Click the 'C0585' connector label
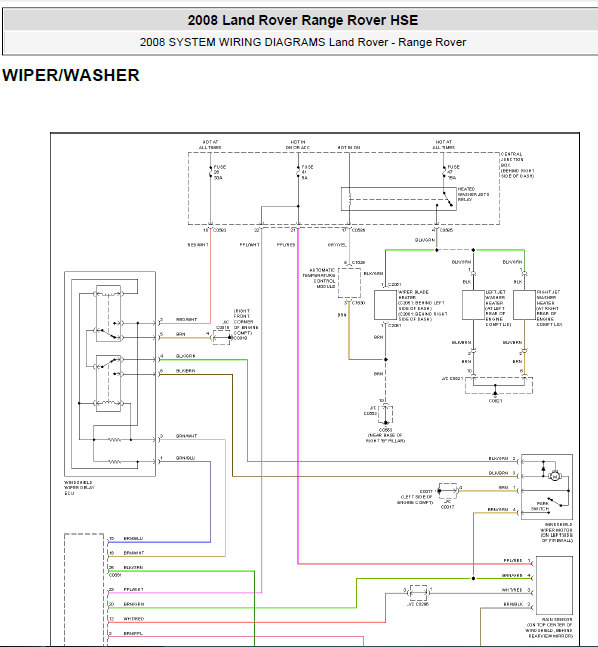Screen dimensions: 598x647 [x=446, y=230]
